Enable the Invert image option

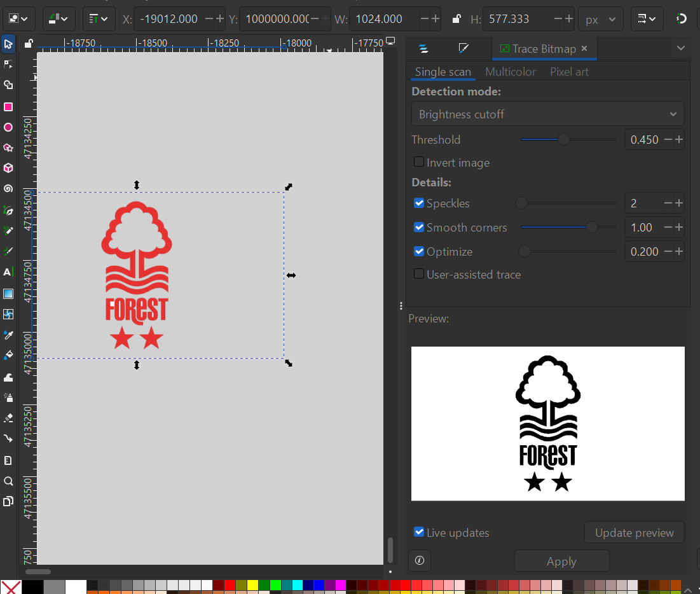(419, 162)
